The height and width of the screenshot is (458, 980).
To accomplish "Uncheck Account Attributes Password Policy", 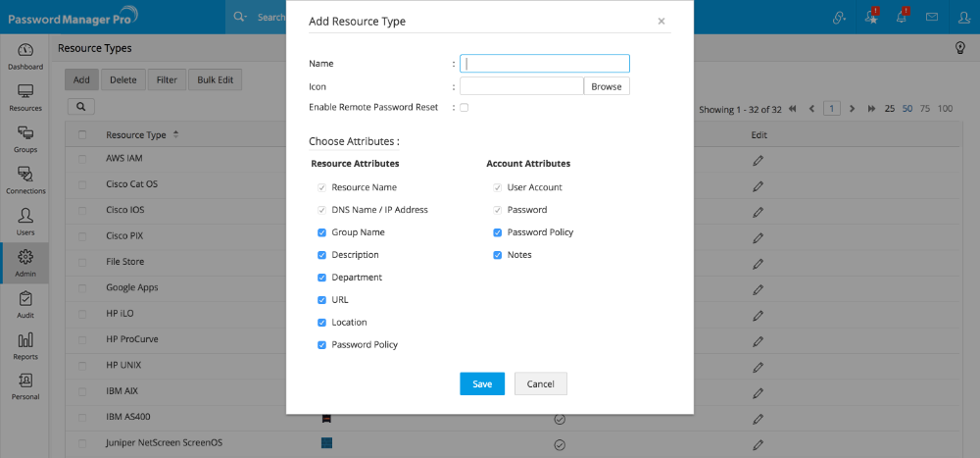I will tap(498, 232).
